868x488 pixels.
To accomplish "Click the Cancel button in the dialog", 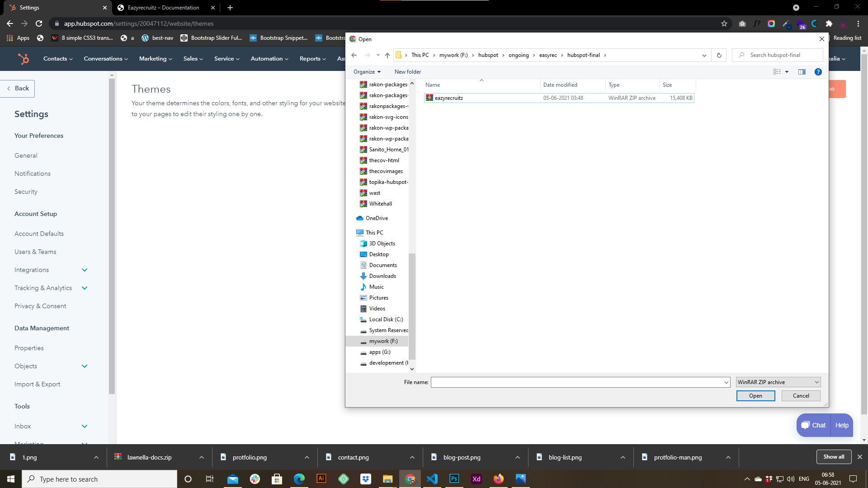I will [801, 396].
